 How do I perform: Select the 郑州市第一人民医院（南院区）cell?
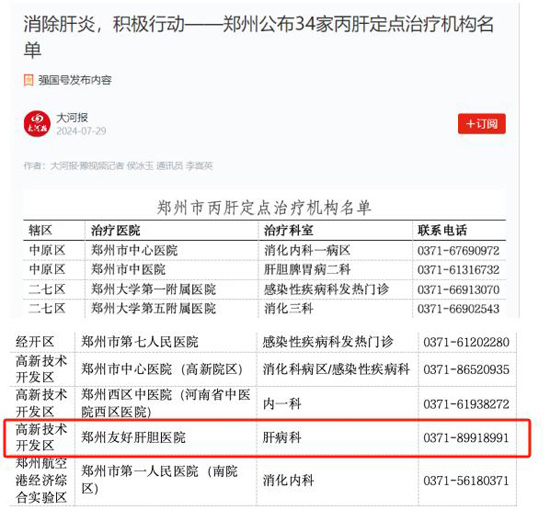160,480
